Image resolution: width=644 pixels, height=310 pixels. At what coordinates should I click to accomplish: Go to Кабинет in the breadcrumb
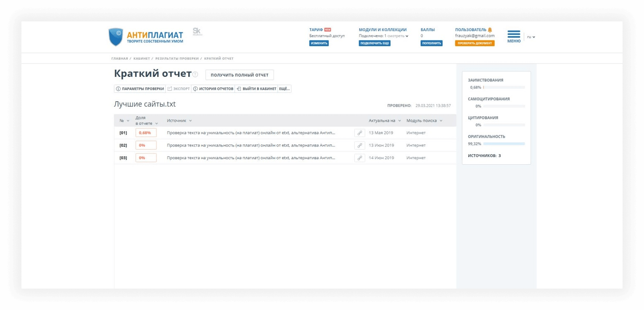142,58
